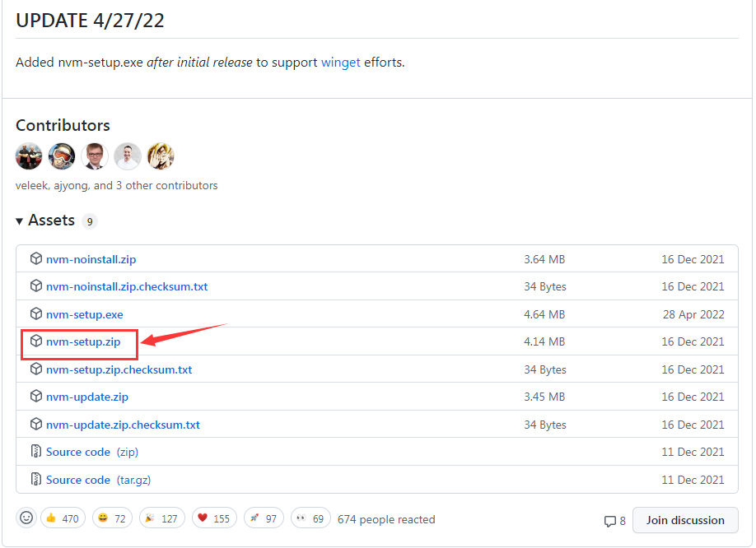756x548 pixels.
Task: Open the contributor avatar with glasses and suit
Action: pyautogui.click(x=95, y=156)
